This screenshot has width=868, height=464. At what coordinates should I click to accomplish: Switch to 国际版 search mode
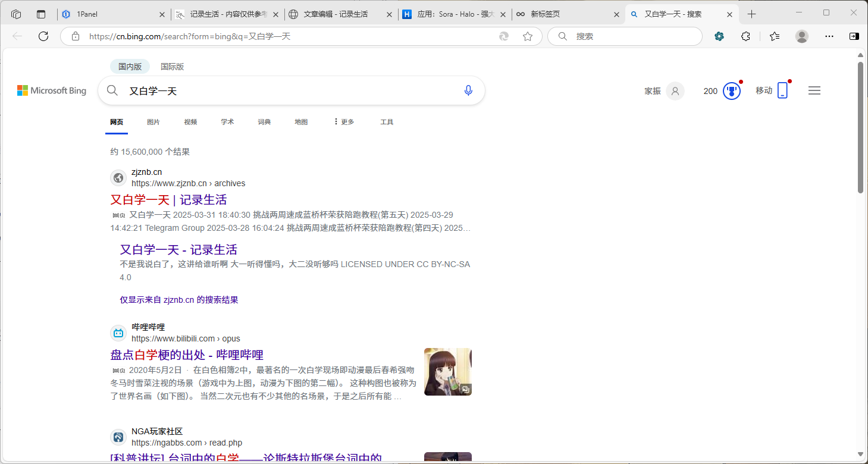[172, 67]
